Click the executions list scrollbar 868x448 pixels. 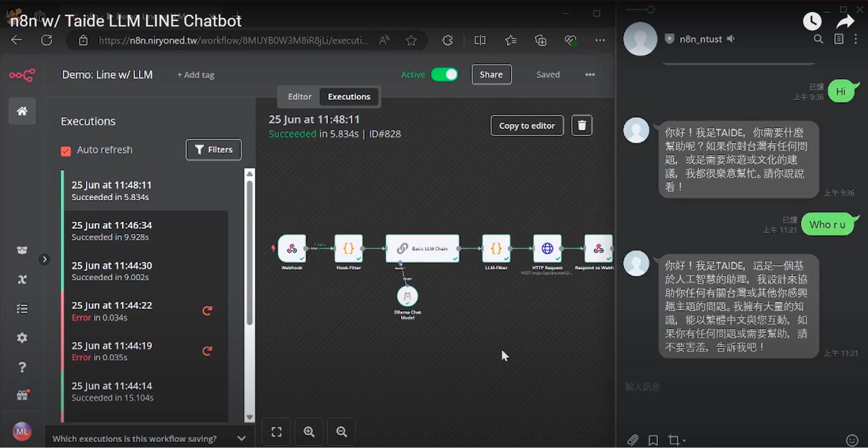(250, 252)
